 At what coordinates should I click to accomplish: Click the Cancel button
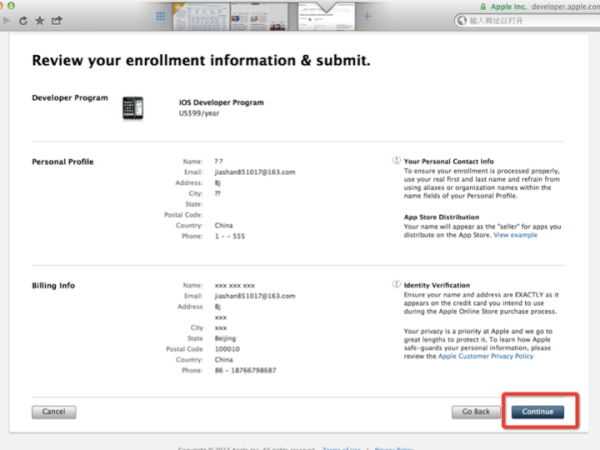point(54,412)
